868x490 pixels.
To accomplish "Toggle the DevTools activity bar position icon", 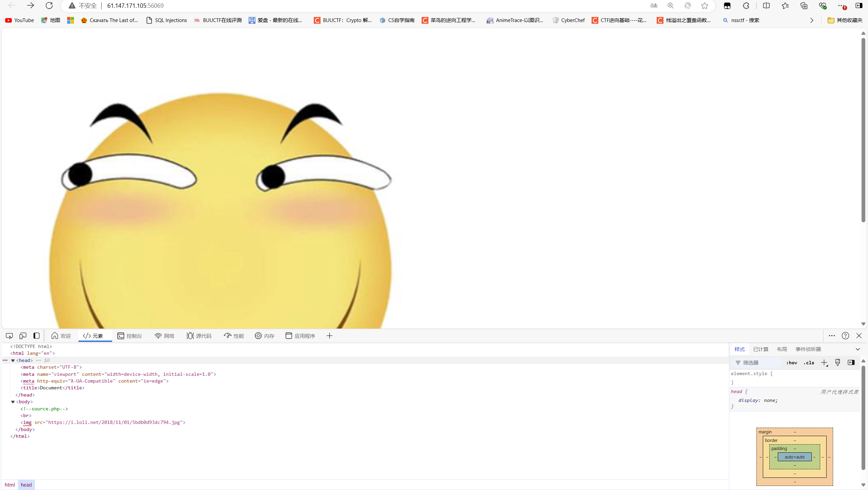I will pyautogui.click(x=36, y=336).
